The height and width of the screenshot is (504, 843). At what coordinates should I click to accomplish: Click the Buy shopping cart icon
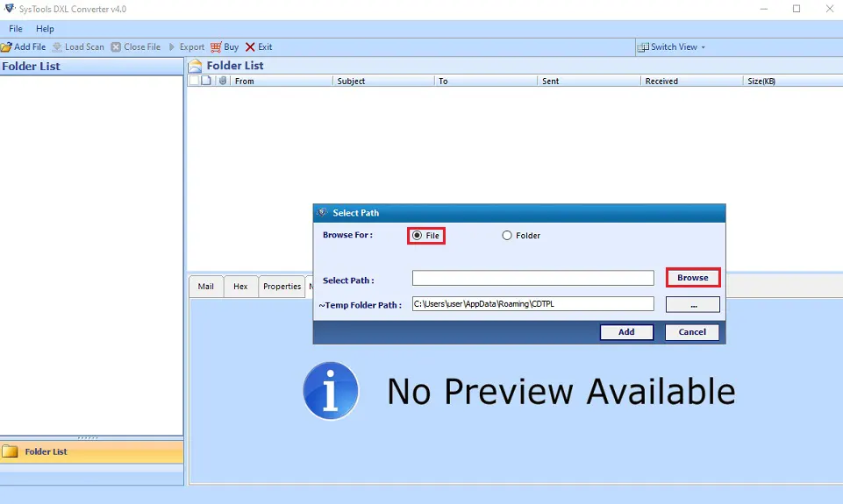click(x=216, y=47)
